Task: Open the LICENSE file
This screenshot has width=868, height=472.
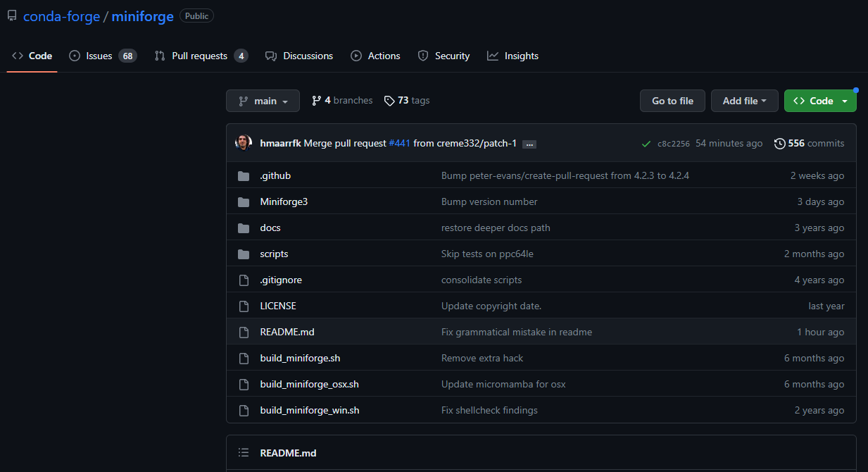Action: coord(278,306)
